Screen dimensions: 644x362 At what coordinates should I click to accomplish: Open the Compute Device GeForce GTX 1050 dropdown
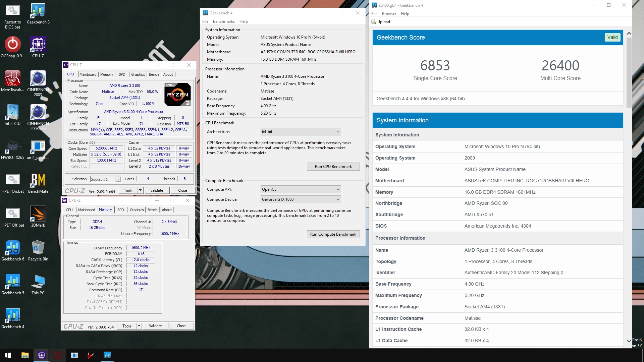point(301,199)
